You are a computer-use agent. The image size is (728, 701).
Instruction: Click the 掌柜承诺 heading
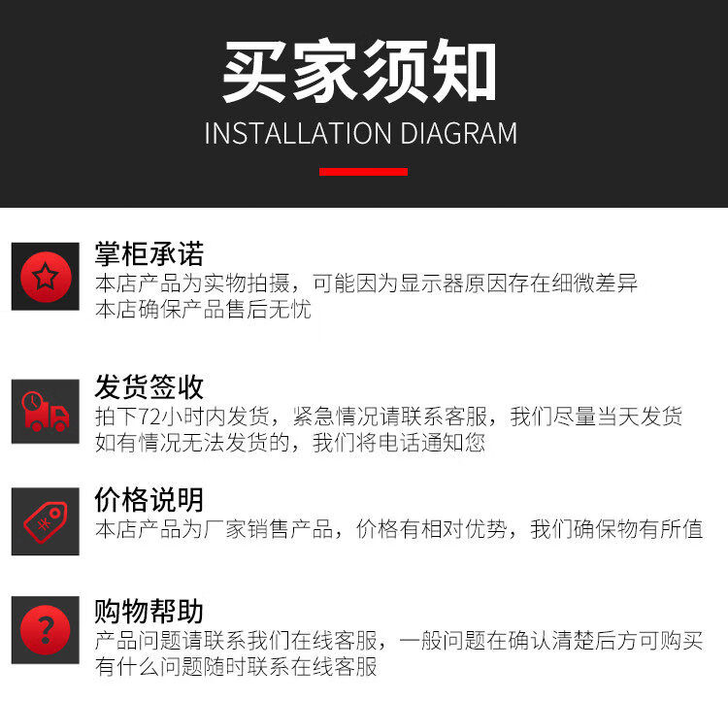click(149, 253)
